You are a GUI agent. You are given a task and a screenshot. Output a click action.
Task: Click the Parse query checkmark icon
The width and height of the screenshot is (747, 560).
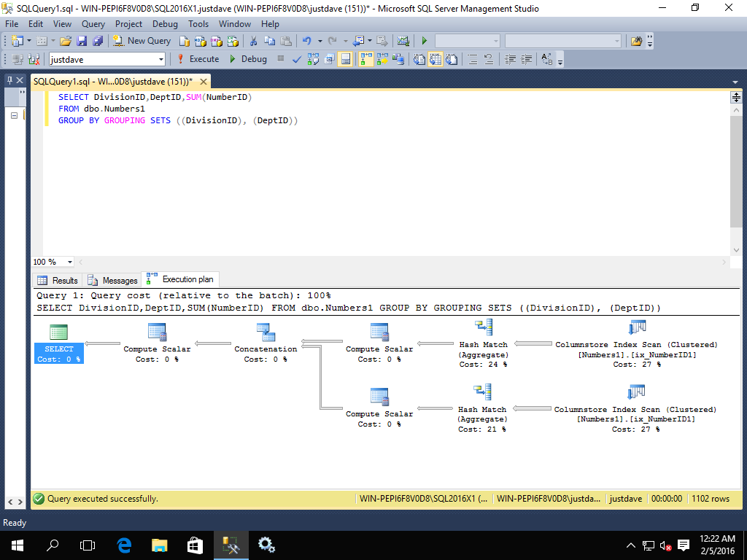point(297,59)
